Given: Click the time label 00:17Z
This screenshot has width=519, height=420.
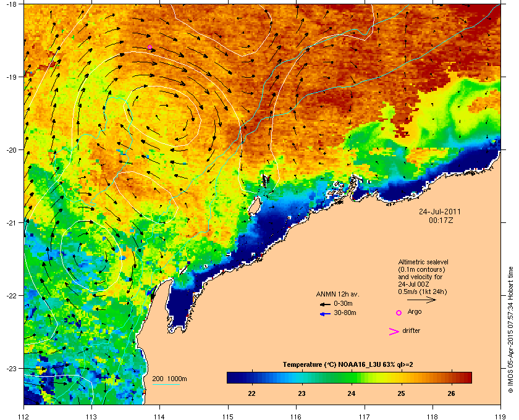Looking at the screenshot, I should (x=441, y=220).
